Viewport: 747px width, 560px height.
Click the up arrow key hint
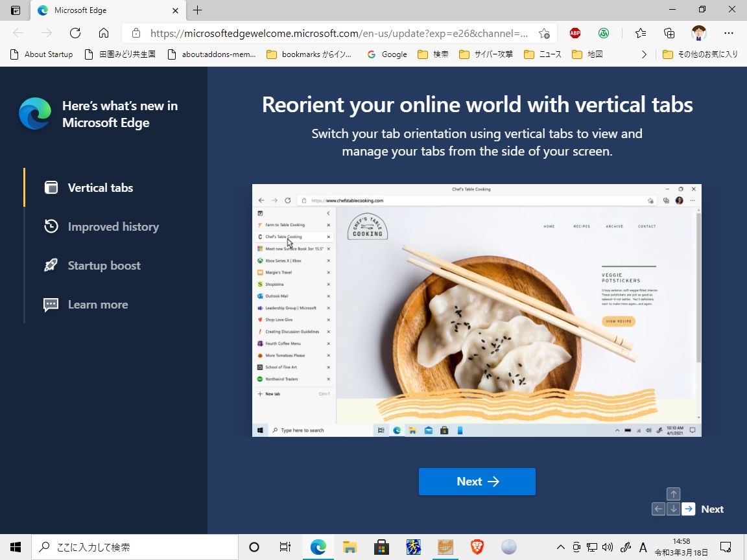pos(673,495)
